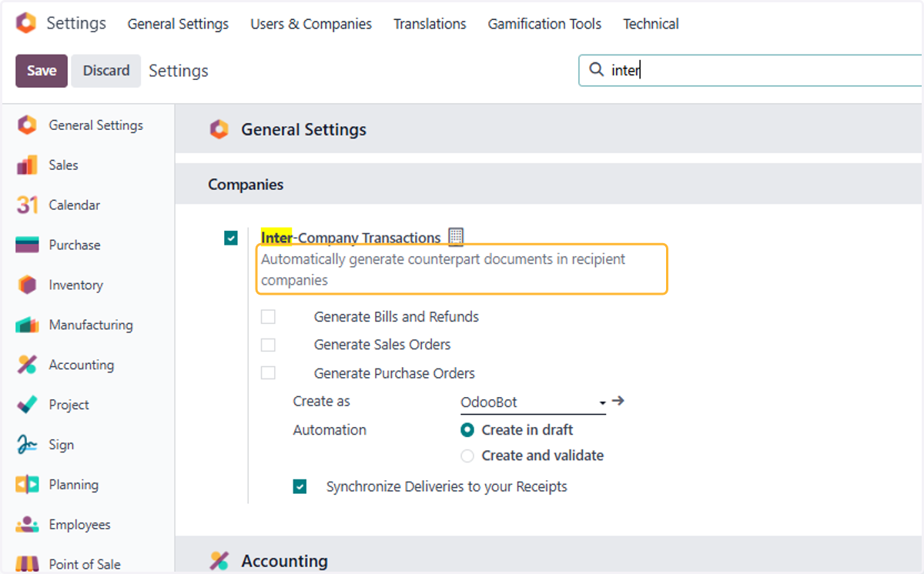Toggle Synchronize Deliveries to your Receipts
Screen dimensions: 924x574
click(x=300, y=486)
